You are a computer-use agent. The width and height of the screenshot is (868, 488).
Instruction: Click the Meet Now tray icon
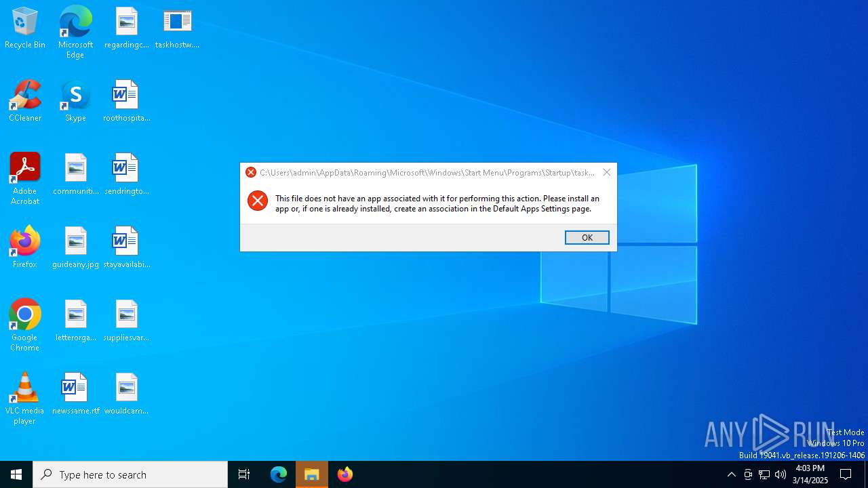click(x=748, y=474)
